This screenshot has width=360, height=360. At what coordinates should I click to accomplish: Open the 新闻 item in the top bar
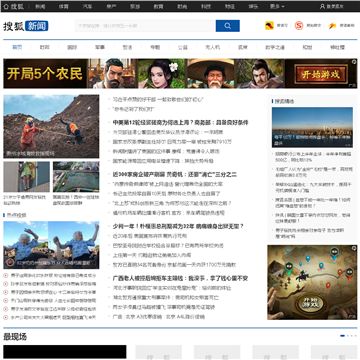click(40, 6)
